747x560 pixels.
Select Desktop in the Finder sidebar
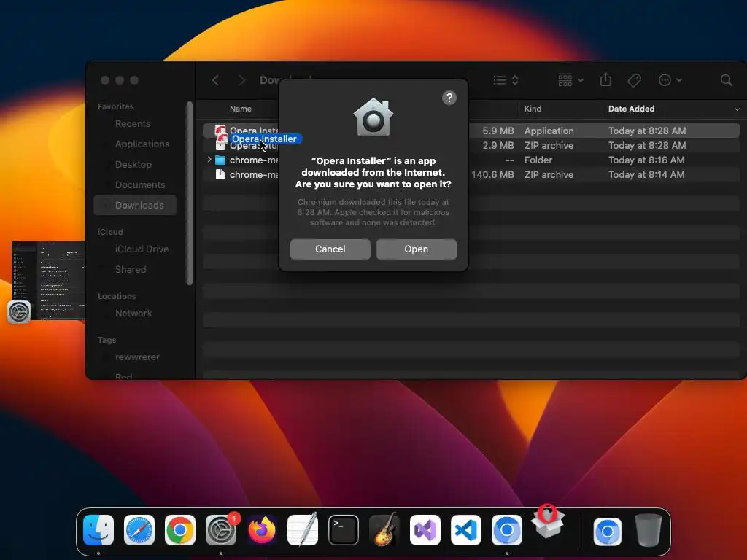pyautogui.click(x=133, y=164)
